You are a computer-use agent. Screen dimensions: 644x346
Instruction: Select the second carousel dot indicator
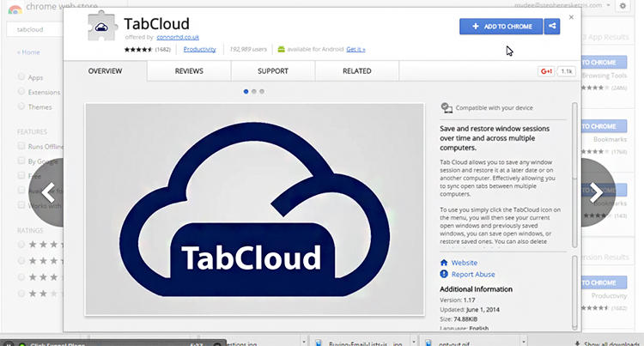254,91
